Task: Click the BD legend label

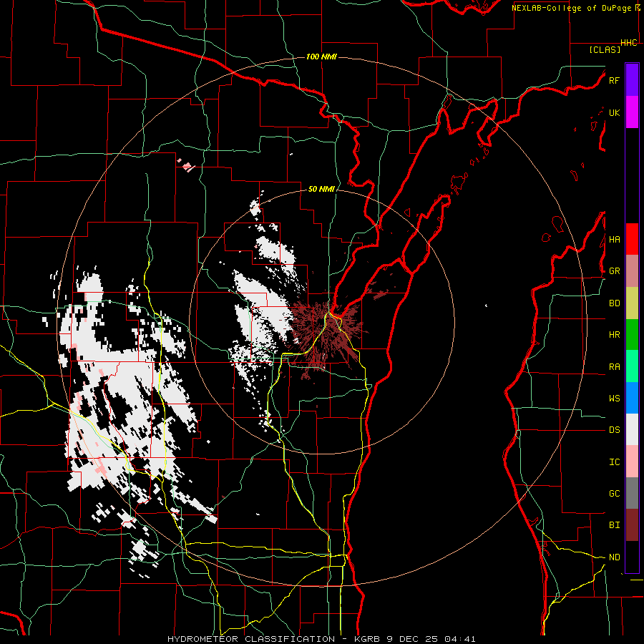Action: tap(614, 303)
